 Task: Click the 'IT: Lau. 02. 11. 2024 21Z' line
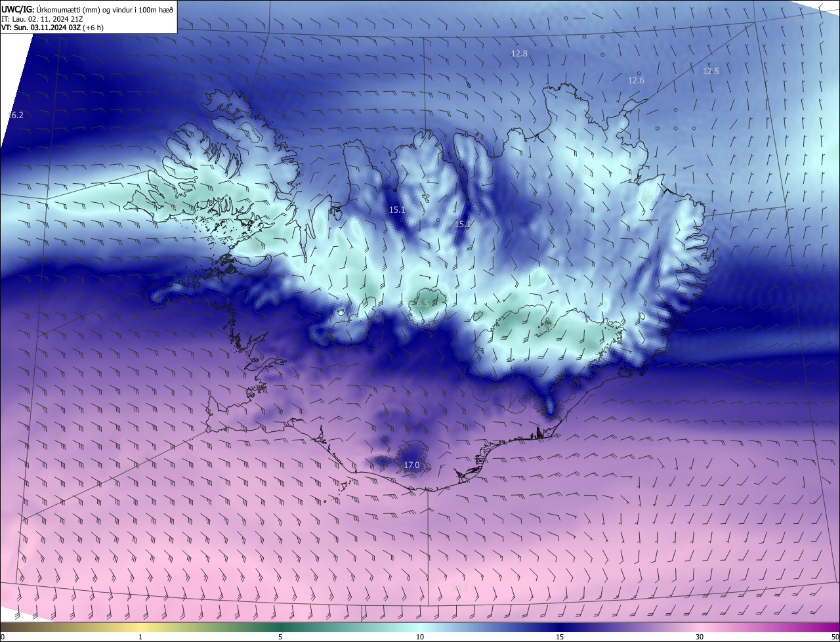coord(41,19)
